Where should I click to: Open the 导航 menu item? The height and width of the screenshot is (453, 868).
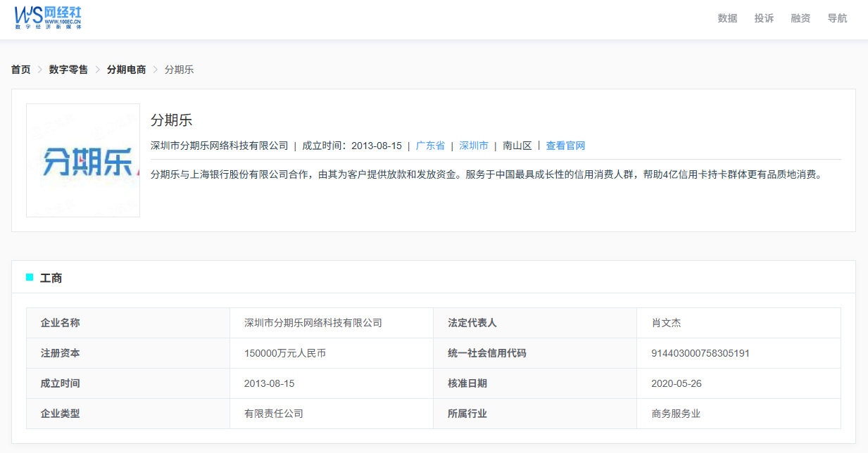tap(837, 18)
